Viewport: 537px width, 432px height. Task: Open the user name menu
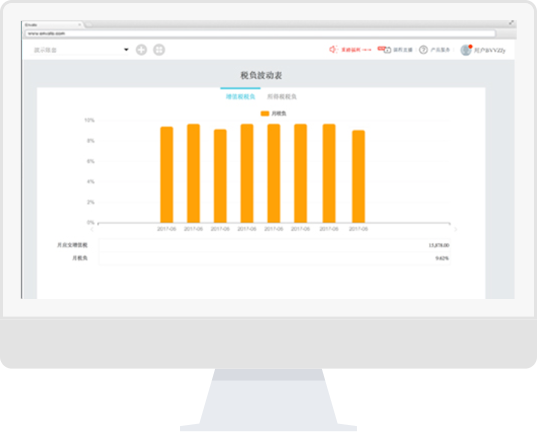click(489, 50)
